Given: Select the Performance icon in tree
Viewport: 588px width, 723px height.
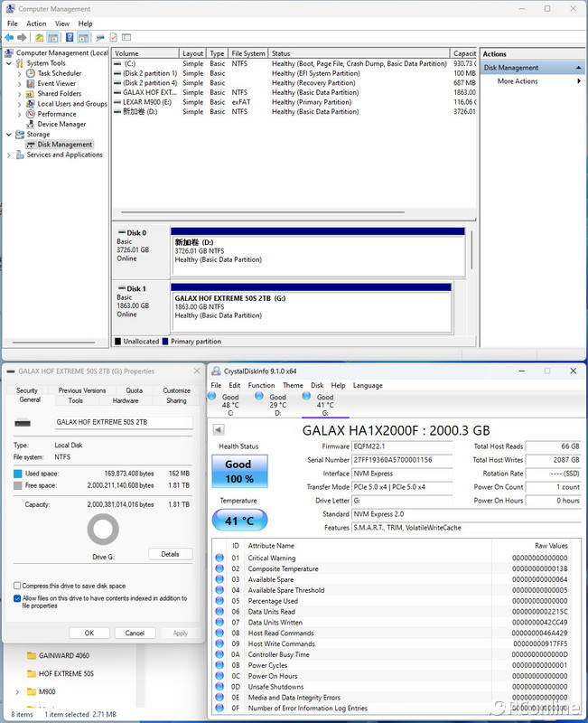Looking at the screenshot, I should tap(31, 114).
